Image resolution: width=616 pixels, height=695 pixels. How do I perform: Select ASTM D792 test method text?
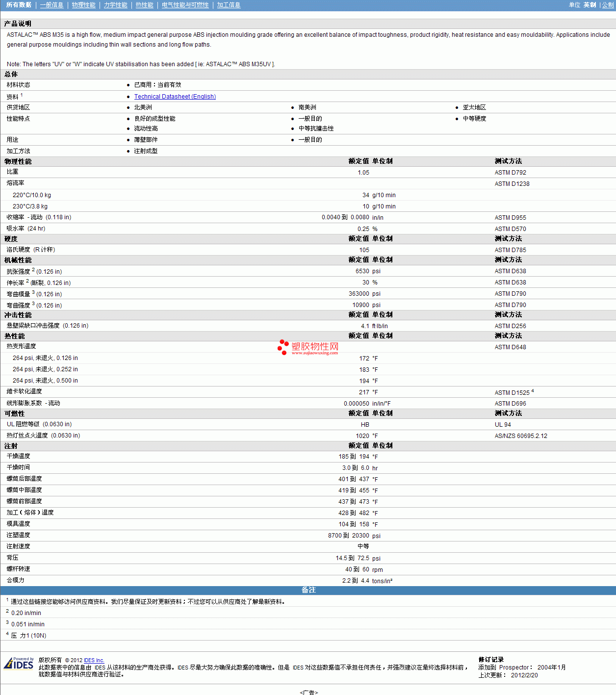511,173
